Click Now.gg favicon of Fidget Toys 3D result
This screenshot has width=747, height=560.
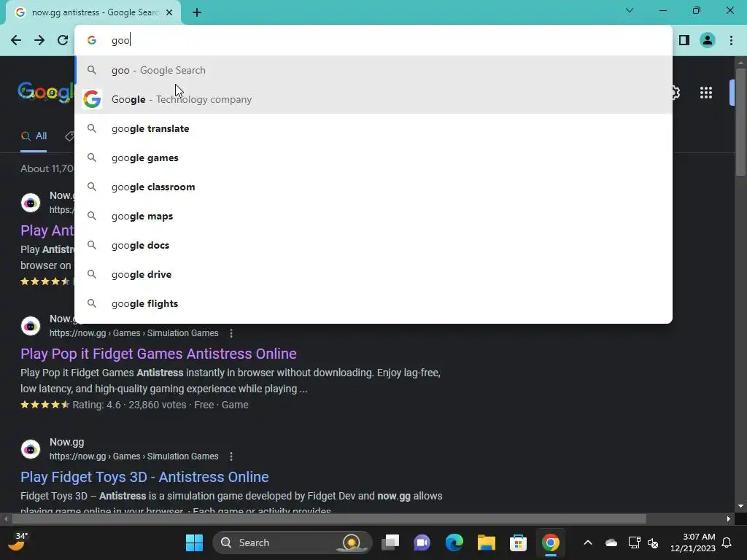click(31, 449)
